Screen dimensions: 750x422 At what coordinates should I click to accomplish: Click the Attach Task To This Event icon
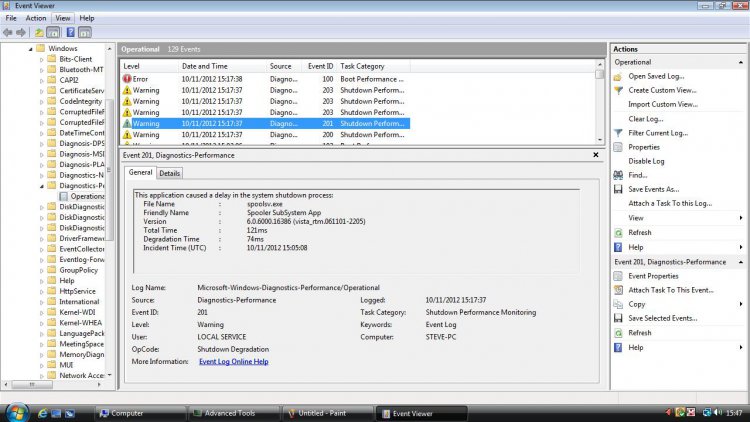click(x=618, y=290)
